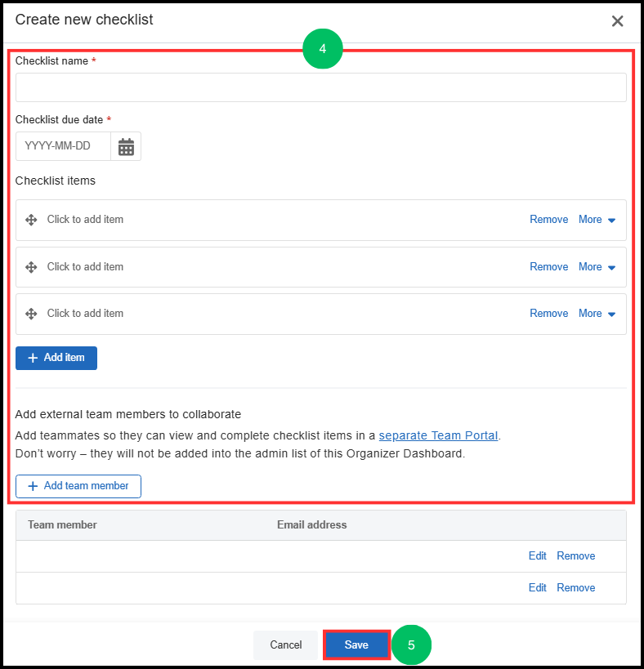This screenshot has height=669, width=644.
Task: Click the 'Checklist items' heading
Action: [56, 181]
